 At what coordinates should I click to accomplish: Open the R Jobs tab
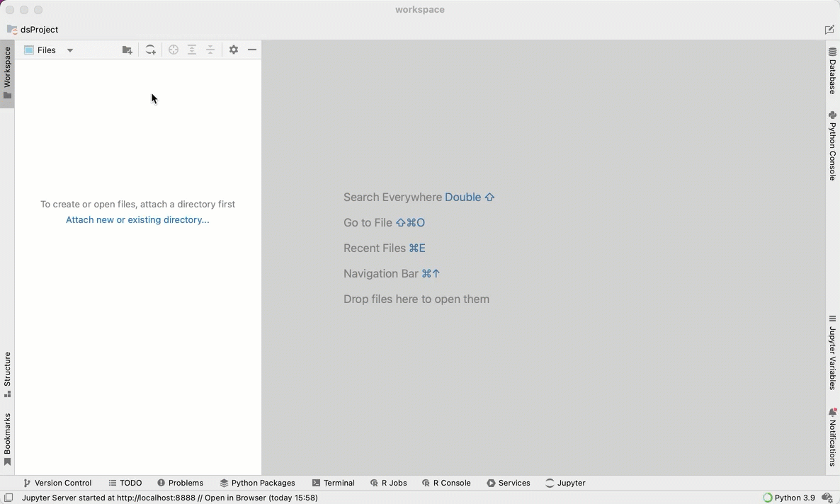click(388, 483)
